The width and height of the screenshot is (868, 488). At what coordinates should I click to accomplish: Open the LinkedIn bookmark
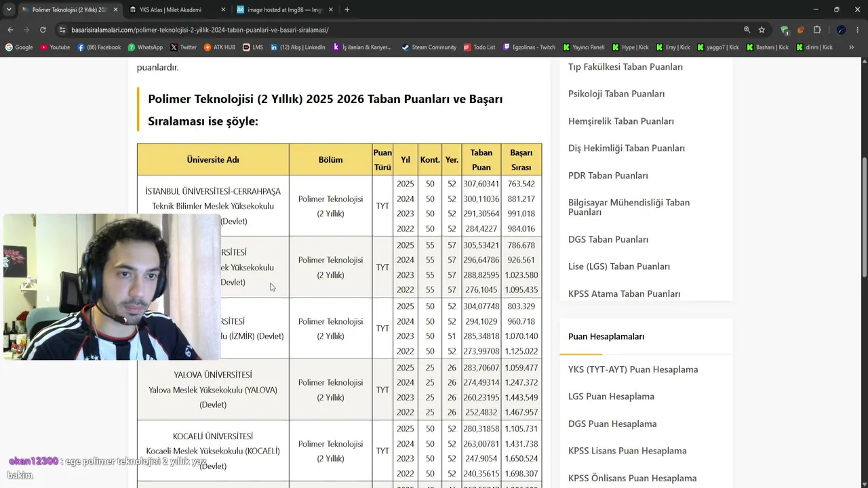[298, 47]
